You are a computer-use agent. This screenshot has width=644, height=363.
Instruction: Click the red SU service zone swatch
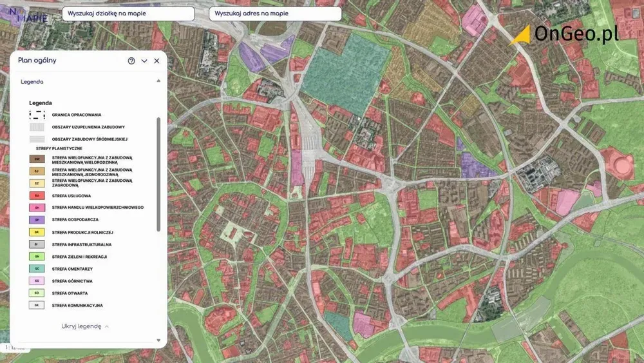tap(37, 195)
